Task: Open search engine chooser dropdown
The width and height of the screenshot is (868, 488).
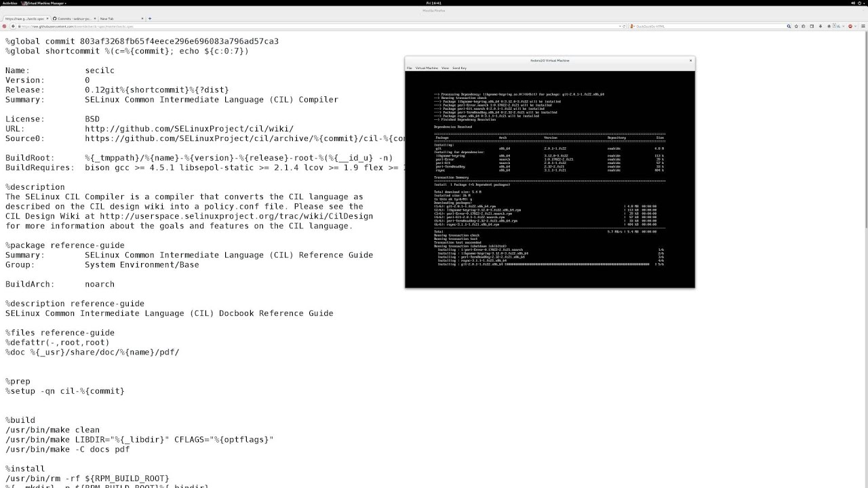Action: [x=631, y=26]
